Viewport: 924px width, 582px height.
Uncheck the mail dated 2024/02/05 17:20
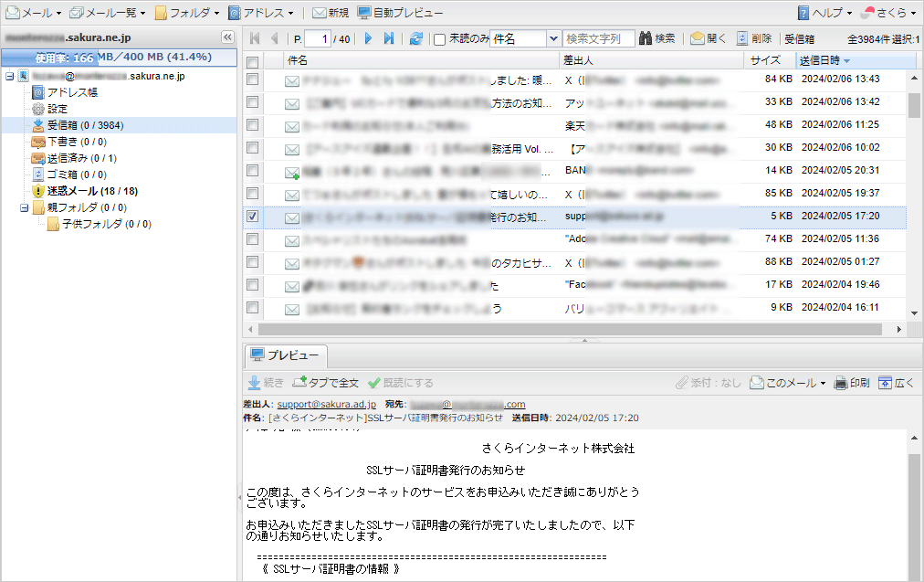point(252,217)
